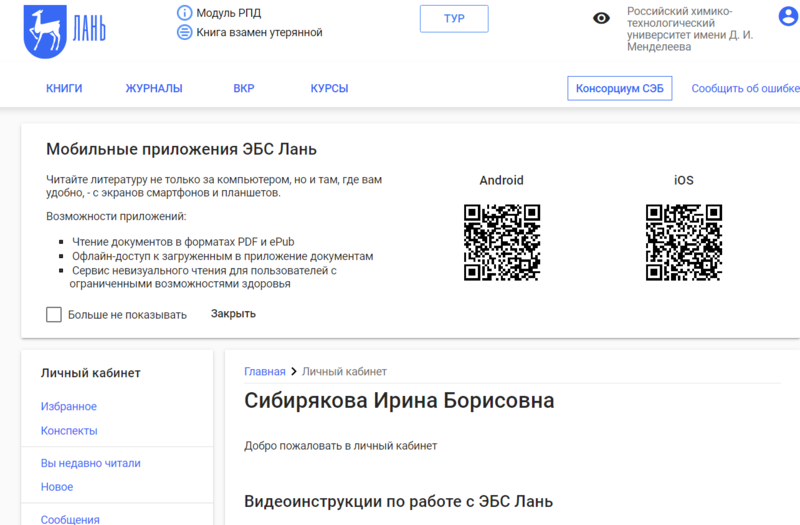
Task: Click the Сообщить об ошибке link
Action: 745,88
